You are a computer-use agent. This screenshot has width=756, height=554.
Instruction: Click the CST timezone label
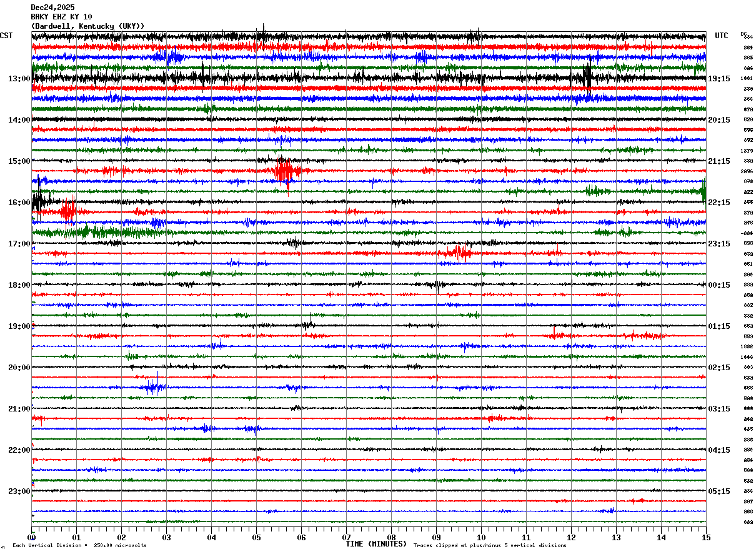tap(6, 36)
